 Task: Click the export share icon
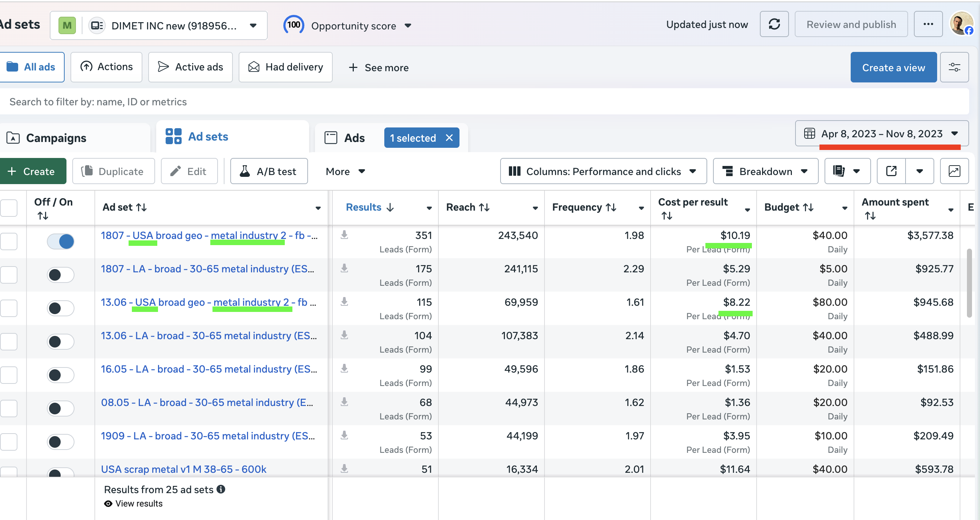coord(891,171)
